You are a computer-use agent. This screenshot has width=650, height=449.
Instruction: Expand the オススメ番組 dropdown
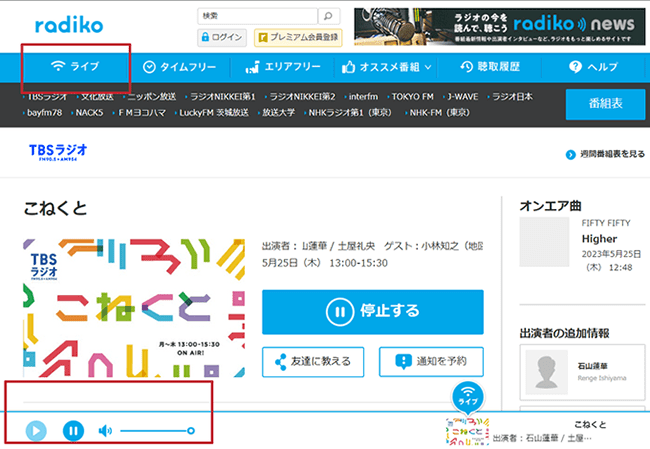386,67
